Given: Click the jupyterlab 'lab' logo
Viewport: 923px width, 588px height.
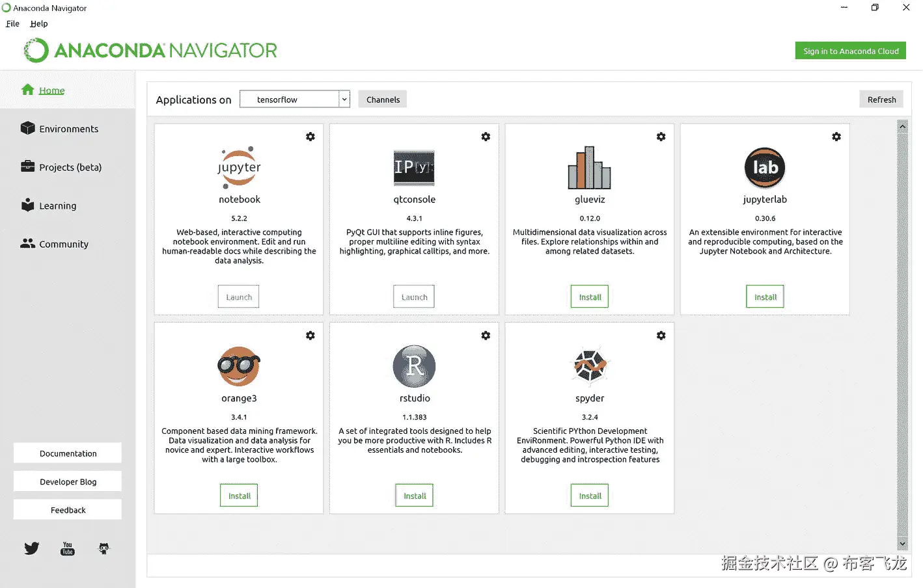Looking at the screenshot, I should (765, 167).
